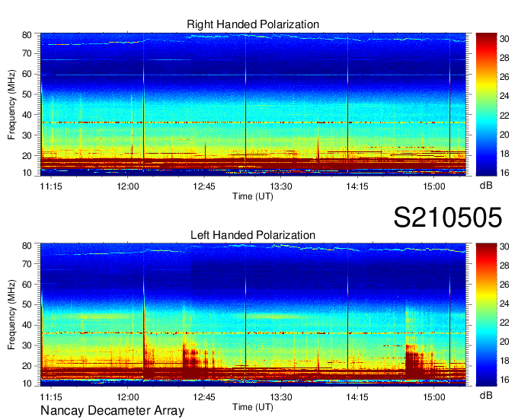Viewport: 518px width, 420px height.
Task: Select the 12:45 time tick of Right Handed plot
Action: pos(204,186)
